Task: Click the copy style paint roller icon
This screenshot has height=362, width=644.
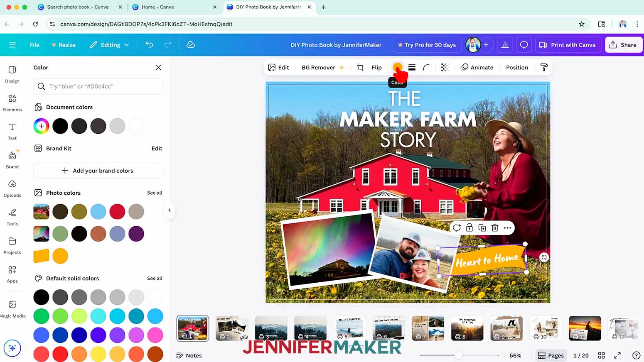Action: (543, 67)
